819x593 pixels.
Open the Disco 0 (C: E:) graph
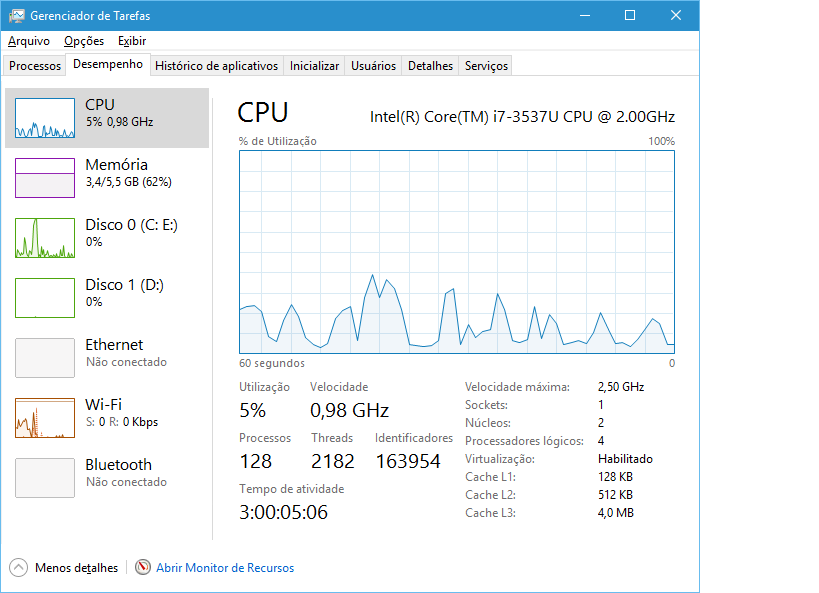point(45,238)
